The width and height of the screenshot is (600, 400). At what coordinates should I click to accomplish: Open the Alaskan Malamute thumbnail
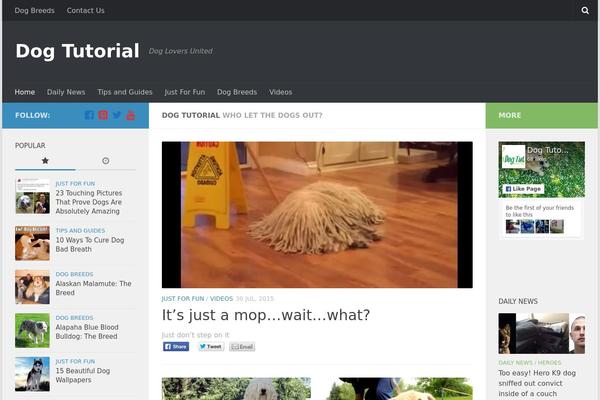click(33, 287)
